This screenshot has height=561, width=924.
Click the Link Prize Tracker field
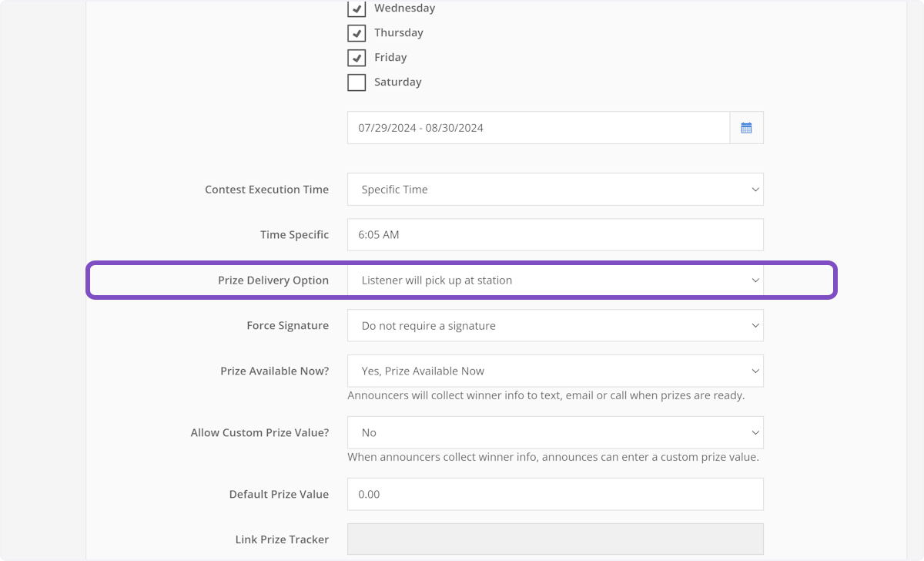pos(554,539)
